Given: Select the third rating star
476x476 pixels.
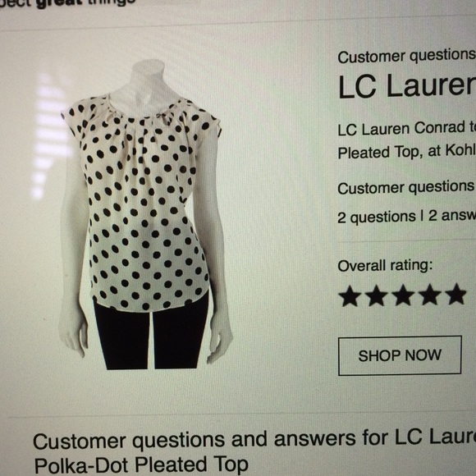Looking at the screenshot, I should tap(403, 295).
